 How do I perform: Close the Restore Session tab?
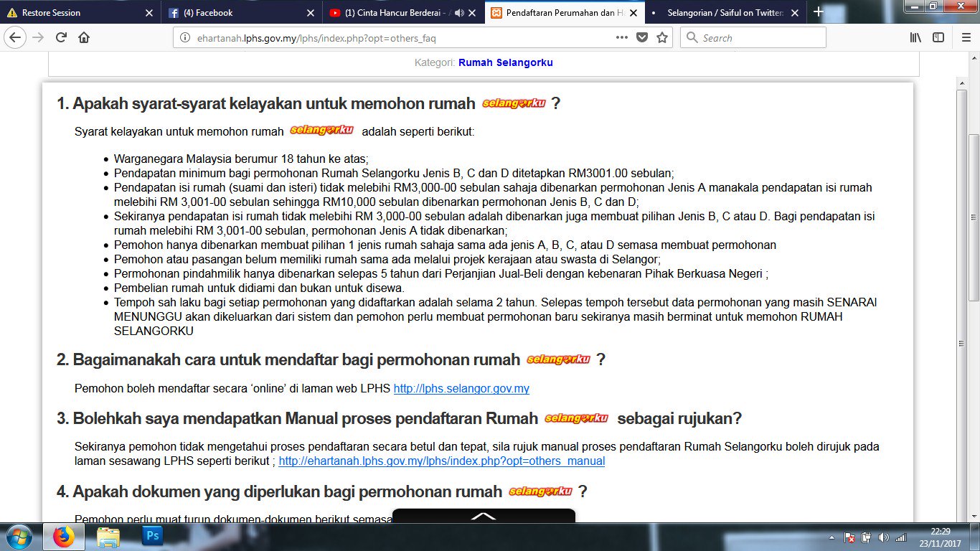149,13
